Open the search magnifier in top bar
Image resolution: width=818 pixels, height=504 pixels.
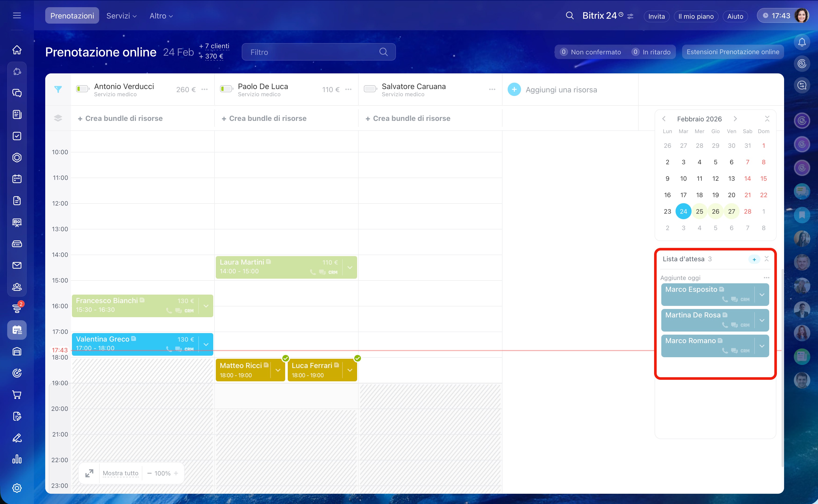tap(570, 16)
